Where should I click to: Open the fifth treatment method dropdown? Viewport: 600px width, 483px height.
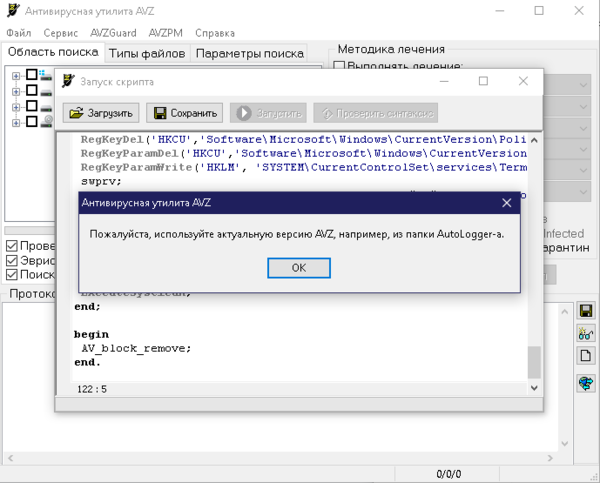pyautogui.click(x=583, y=170)
